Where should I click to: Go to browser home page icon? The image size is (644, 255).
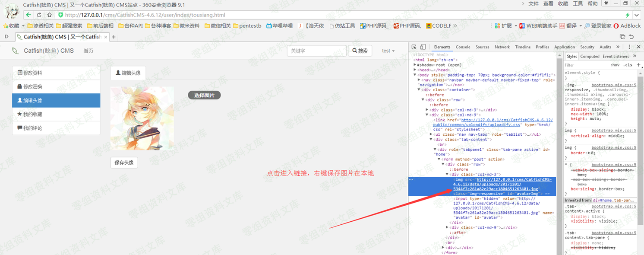click(x=50, y=15)
